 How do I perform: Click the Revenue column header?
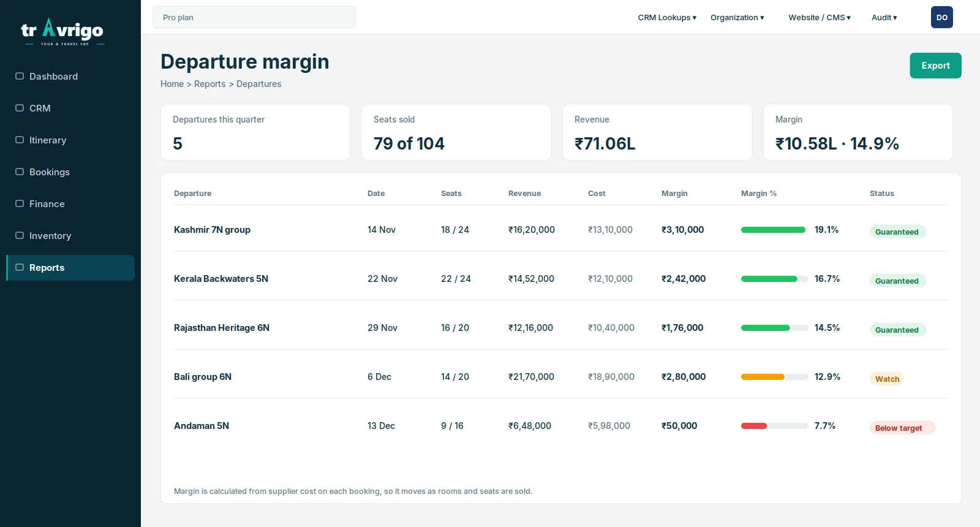pos(524,193)
